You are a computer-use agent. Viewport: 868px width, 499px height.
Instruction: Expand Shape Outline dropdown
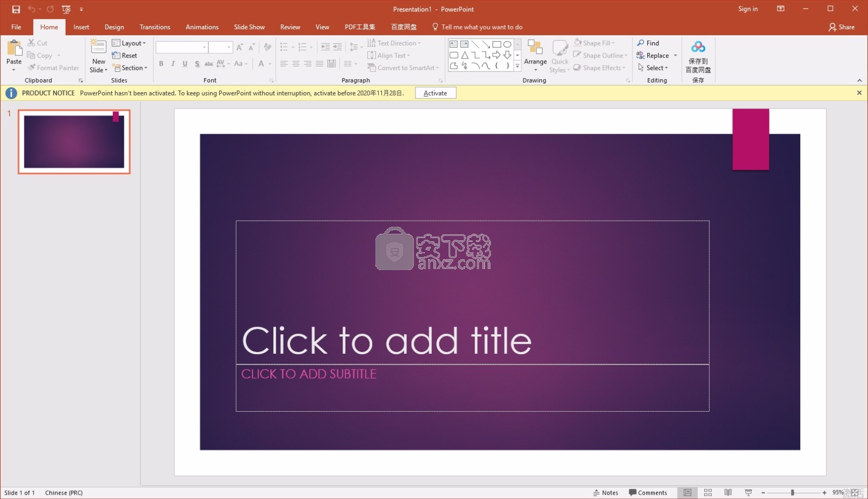[601, 55]
